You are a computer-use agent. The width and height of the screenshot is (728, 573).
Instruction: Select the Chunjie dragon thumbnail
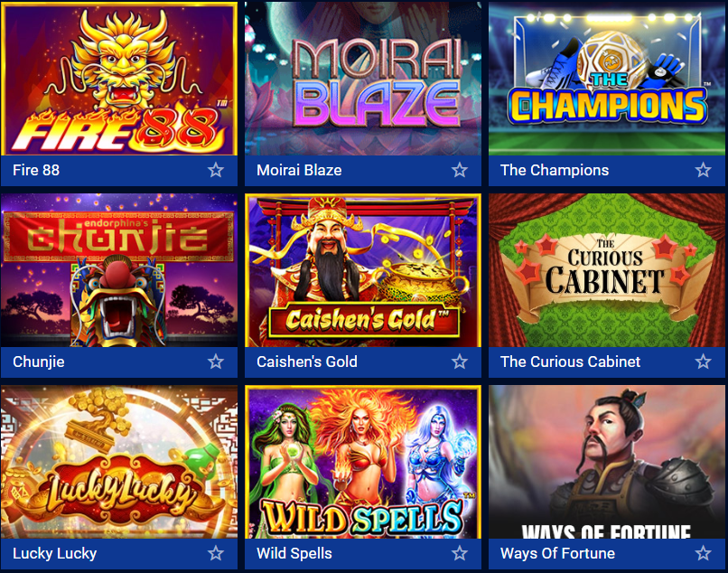pyautogui.click(x=119, y=270)
